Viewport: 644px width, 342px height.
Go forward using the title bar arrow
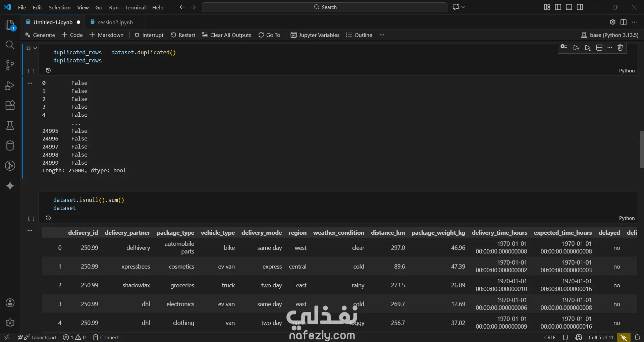pos(193,7)
